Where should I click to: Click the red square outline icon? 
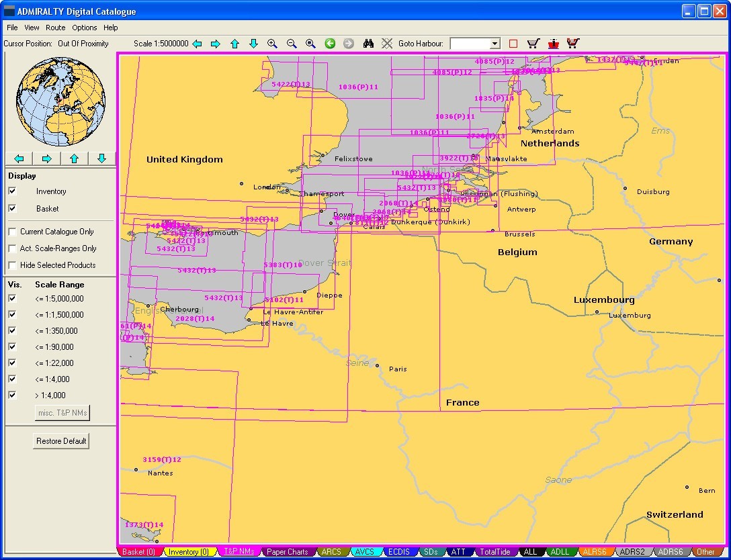click(x=513, y=44)
